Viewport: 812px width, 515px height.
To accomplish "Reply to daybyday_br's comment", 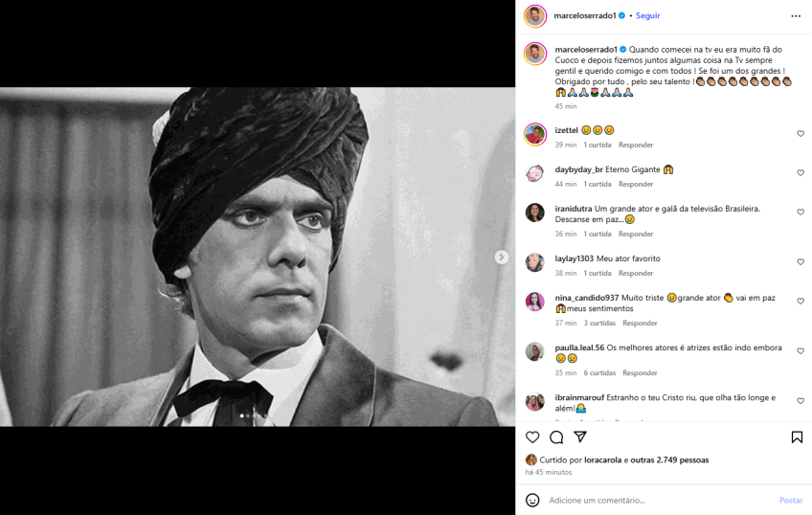I will [x=635, y=184].
